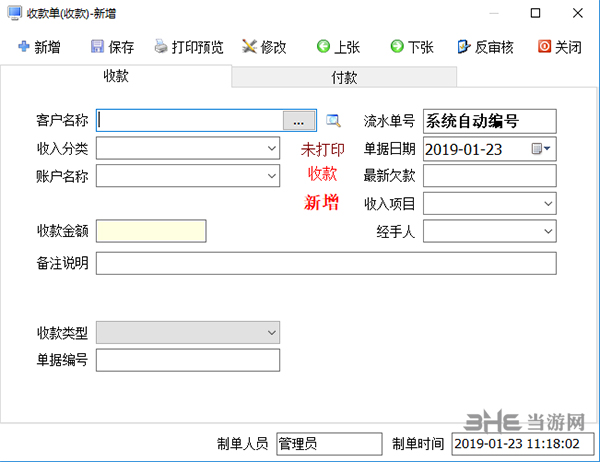Close the window with the title bar X
600x462 pixels.
point(577,13)
